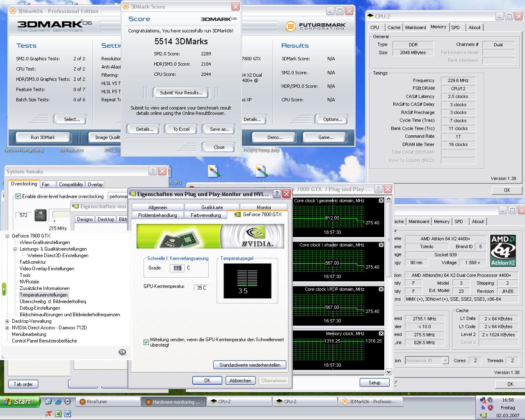Click the red security shield tray icon
Image resolution: width=525 pixels, height=420 pixels.
click(x=491, y=408)
